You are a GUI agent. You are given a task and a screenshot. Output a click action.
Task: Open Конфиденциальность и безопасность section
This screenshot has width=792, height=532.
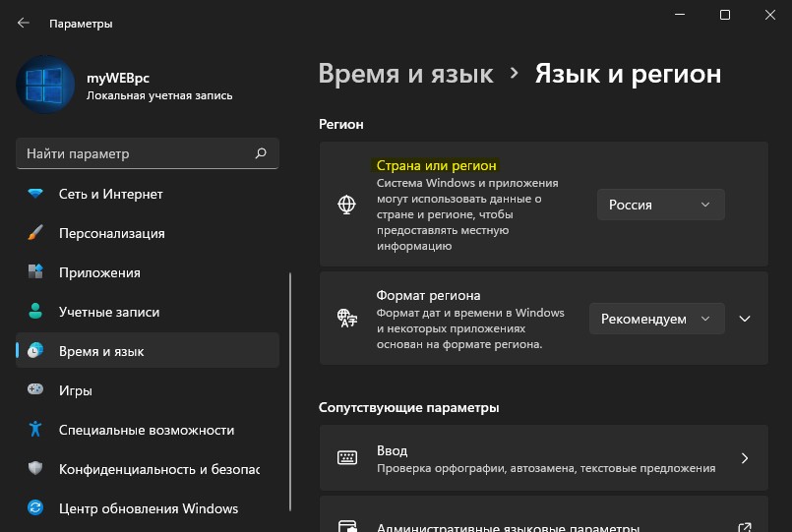(148, 469)
